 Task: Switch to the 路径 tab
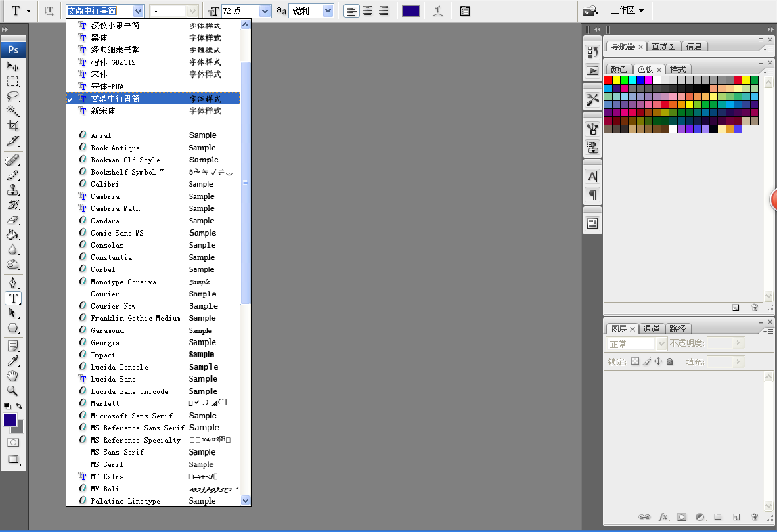click(x=678, y=329)
